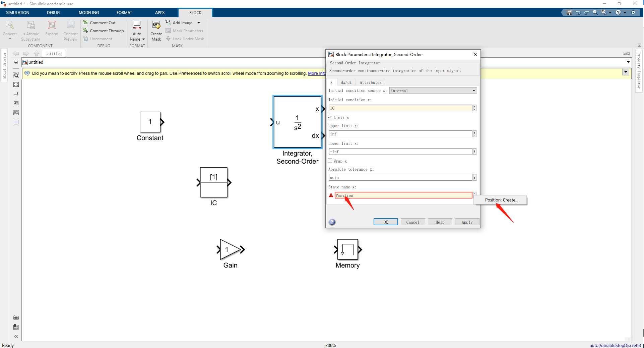Open the Convert dropdown arrow
The image size is (644, 348).
(10, 39)
